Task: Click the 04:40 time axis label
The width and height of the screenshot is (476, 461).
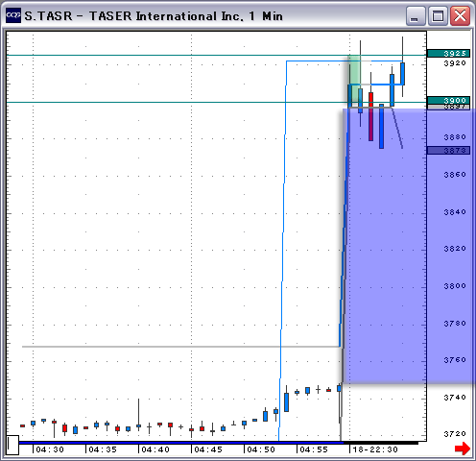Action: 155,449
